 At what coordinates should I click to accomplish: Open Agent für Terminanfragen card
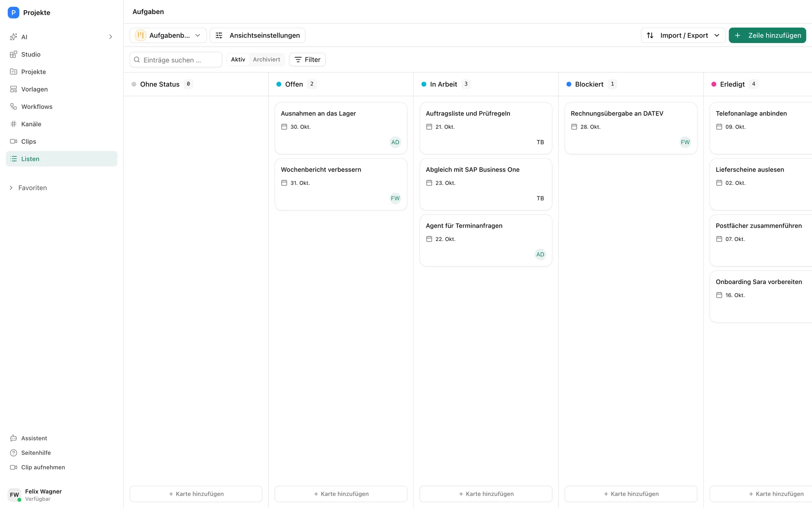click(x=486, y=240)
